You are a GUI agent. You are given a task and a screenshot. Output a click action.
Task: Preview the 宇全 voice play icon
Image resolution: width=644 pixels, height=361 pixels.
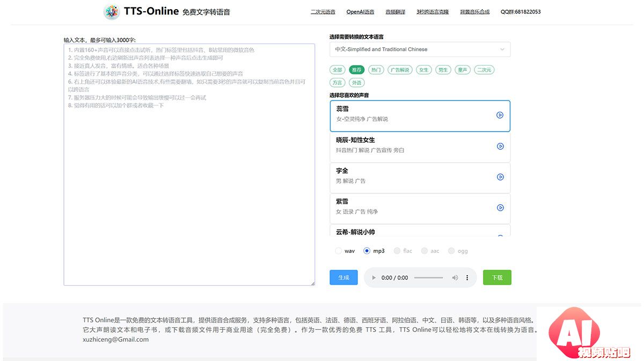point(500,177)
